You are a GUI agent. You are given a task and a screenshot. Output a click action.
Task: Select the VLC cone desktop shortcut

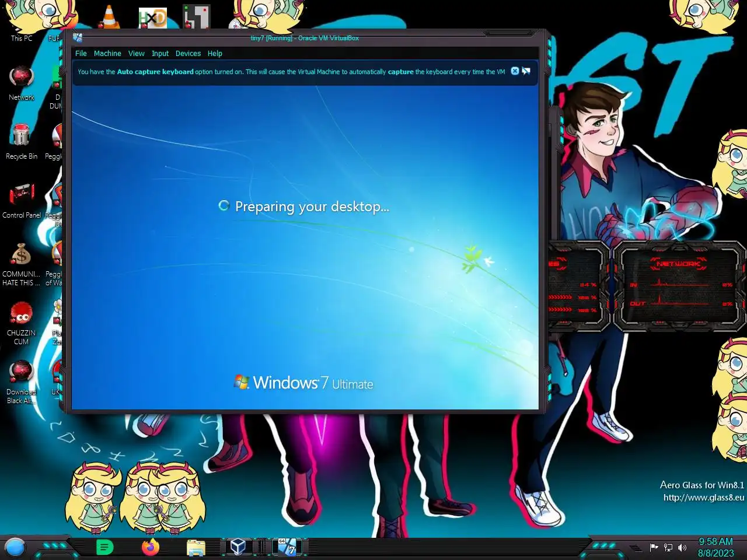coord(109,17)
